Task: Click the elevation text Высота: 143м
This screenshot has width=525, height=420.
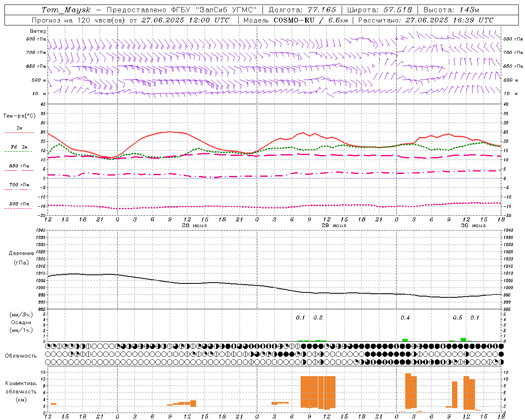Action: pyautogui.click(x=451, y=10)
